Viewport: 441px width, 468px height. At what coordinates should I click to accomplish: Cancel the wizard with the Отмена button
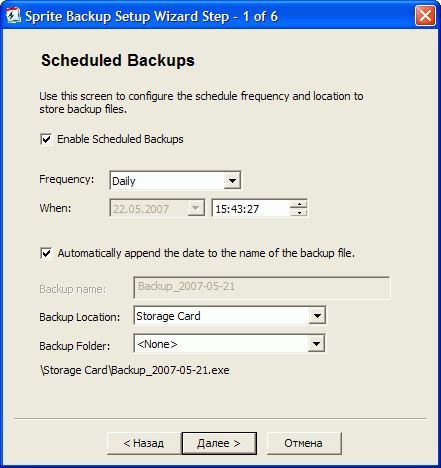point(304,443)
